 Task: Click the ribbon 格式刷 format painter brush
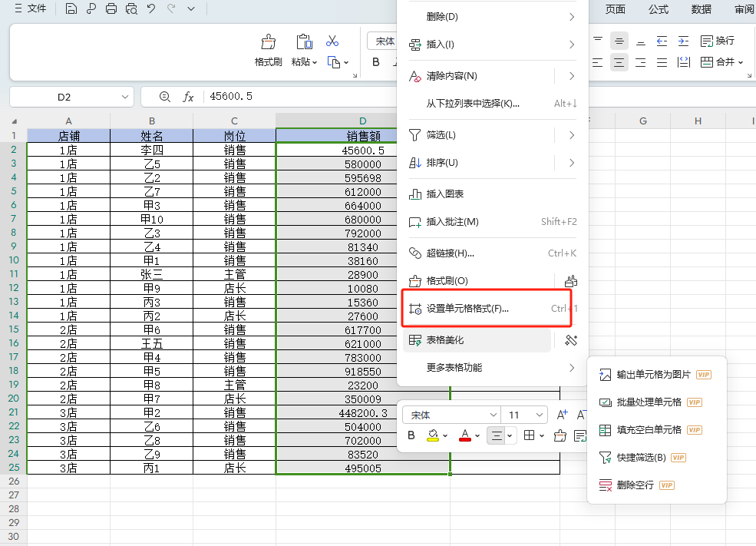pyautogui.click(x=268, y=42)
